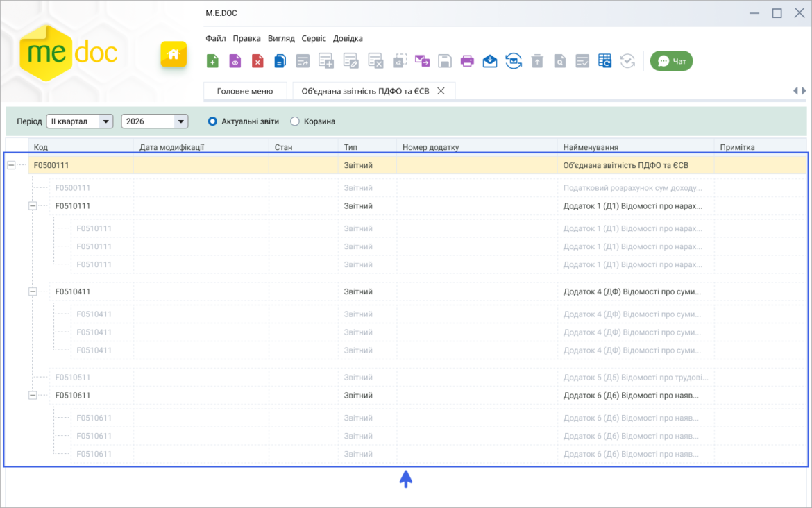
Task: Open the Довідка menu
Action: click(348, 38)
